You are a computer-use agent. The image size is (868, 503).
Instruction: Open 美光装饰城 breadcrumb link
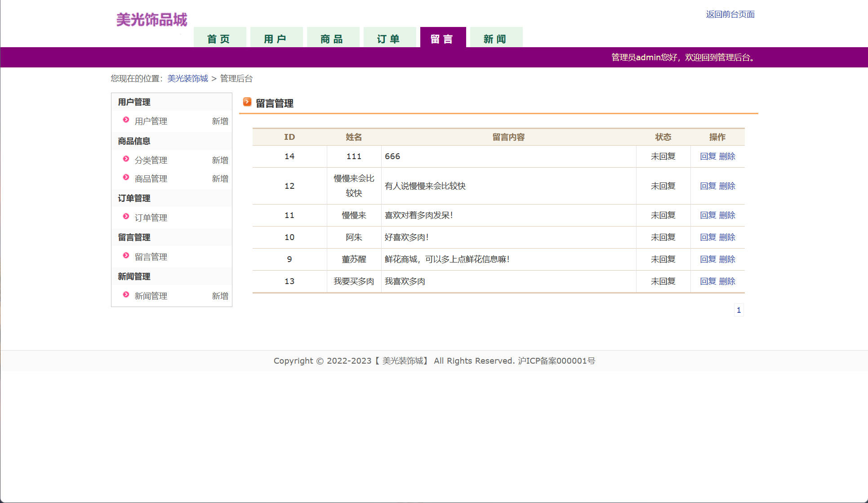pyautogui.click(x=187, y=79)
